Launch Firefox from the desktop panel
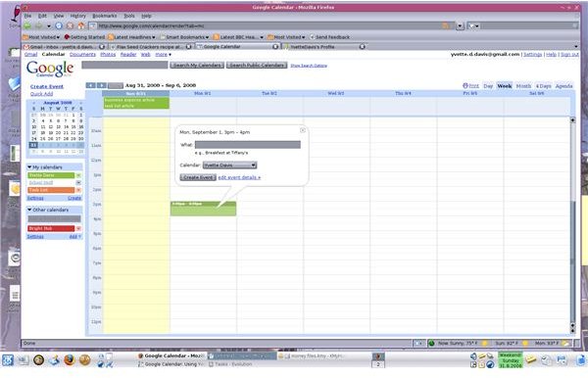The height and width of the screenshot is (378, 588). [x=69, y=360]
